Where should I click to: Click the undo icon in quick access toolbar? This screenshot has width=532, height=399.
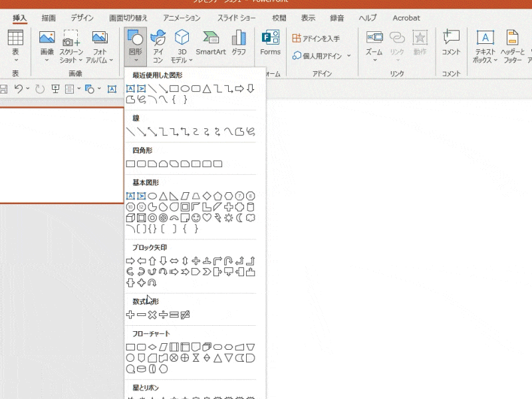point(19,89)
